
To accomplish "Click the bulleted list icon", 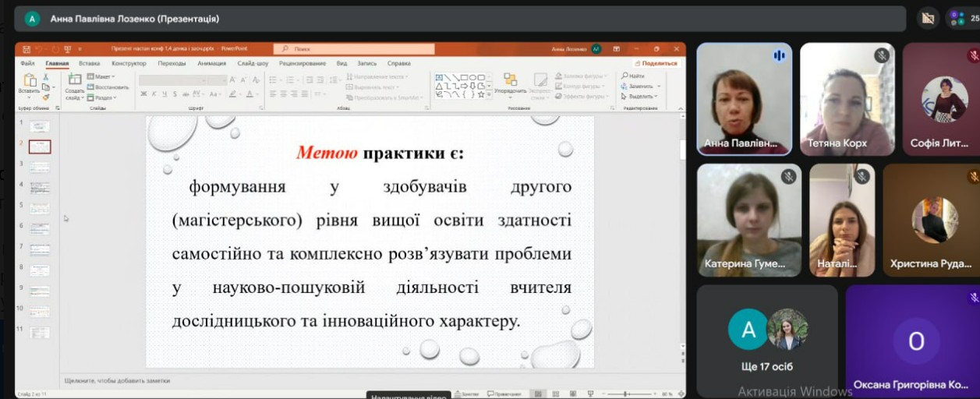I will pos(273,79).
